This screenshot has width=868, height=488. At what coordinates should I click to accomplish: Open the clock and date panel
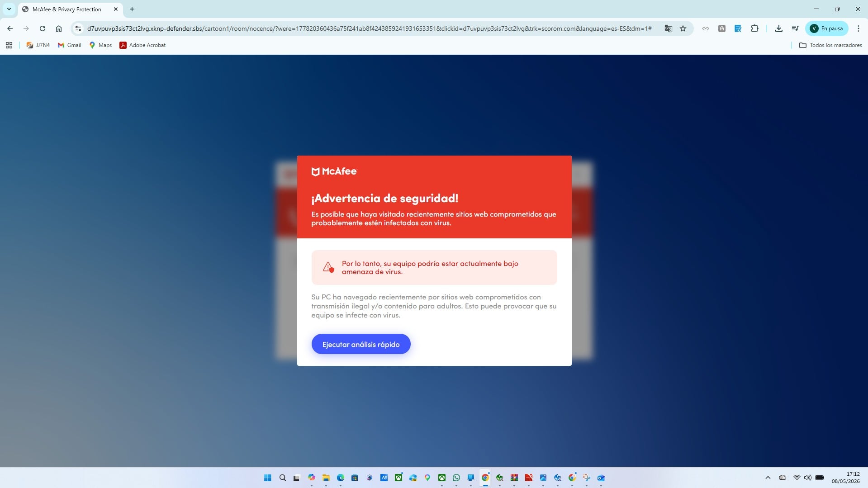point(845,478)
